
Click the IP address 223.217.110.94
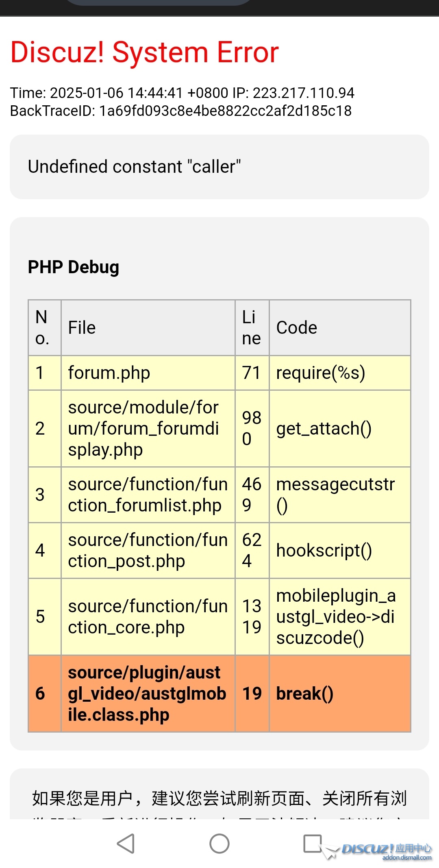pos(303,93)
